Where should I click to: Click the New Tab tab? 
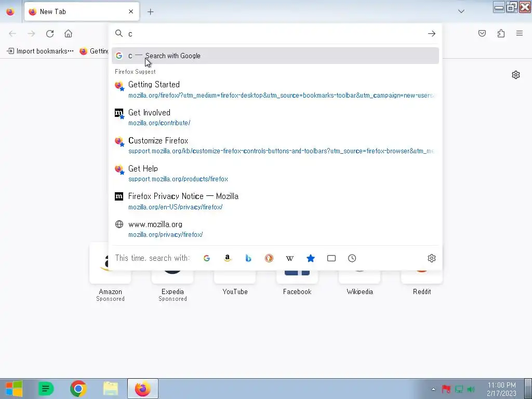(82, 11)
